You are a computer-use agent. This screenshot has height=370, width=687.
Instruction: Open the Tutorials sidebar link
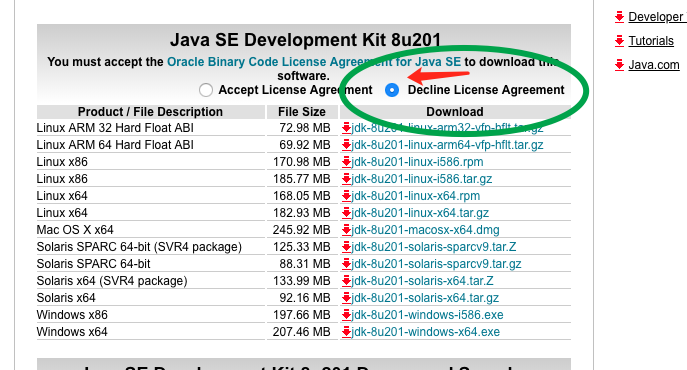point(651,41)
